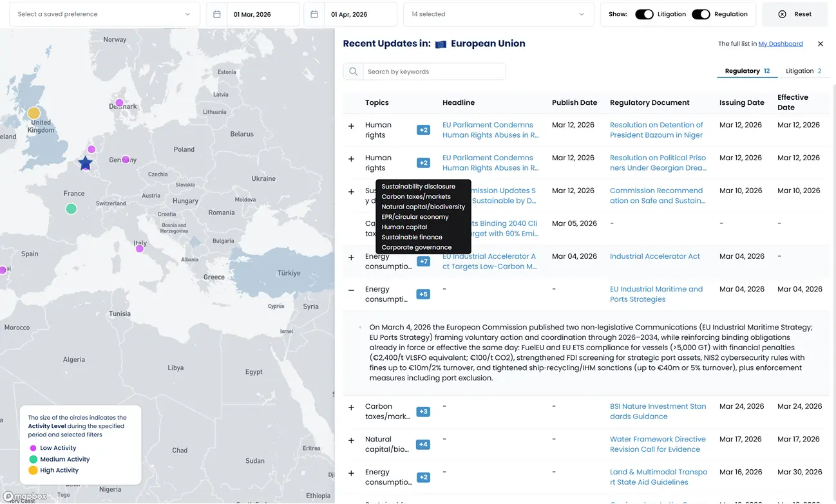Collapse the EU Industrial Maritime row
The image size is (836, 504).
351,290
